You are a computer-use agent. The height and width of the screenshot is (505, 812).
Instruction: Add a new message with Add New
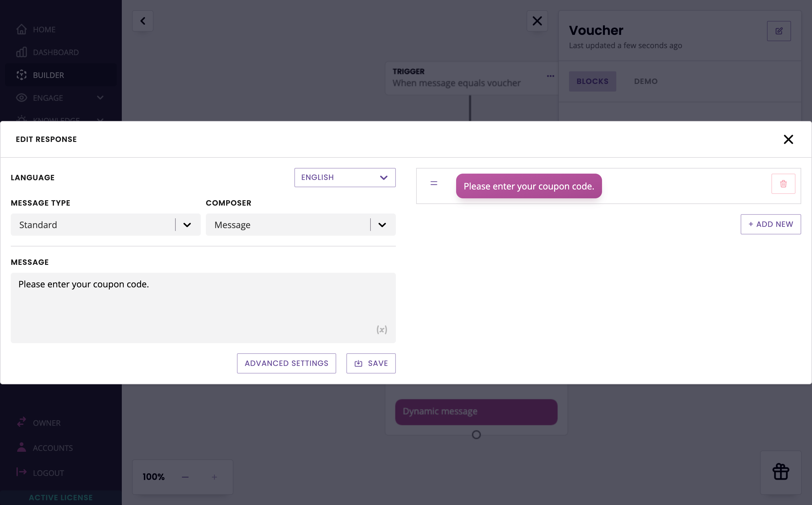click(x=770, y=224)
